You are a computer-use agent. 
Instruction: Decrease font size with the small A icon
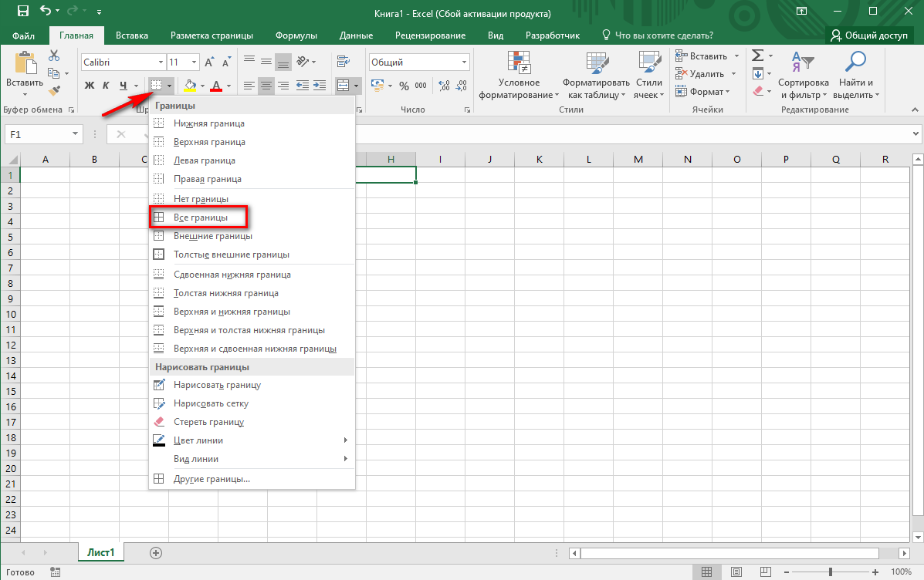[x=227, y=62]
